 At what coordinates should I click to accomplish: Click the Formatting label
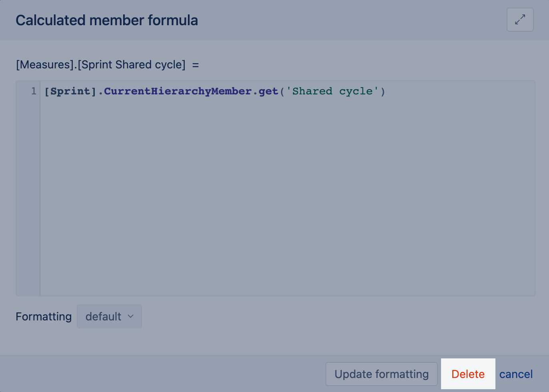[44, 316]
